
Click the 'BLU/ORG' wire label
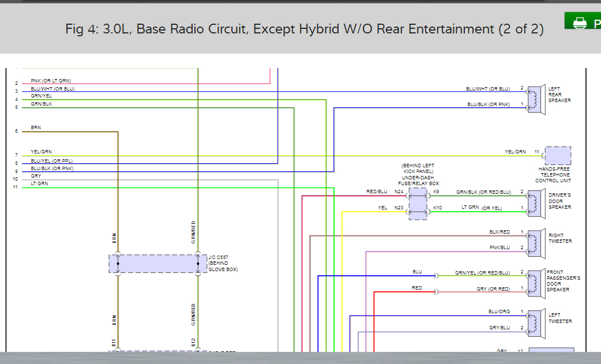499,312
